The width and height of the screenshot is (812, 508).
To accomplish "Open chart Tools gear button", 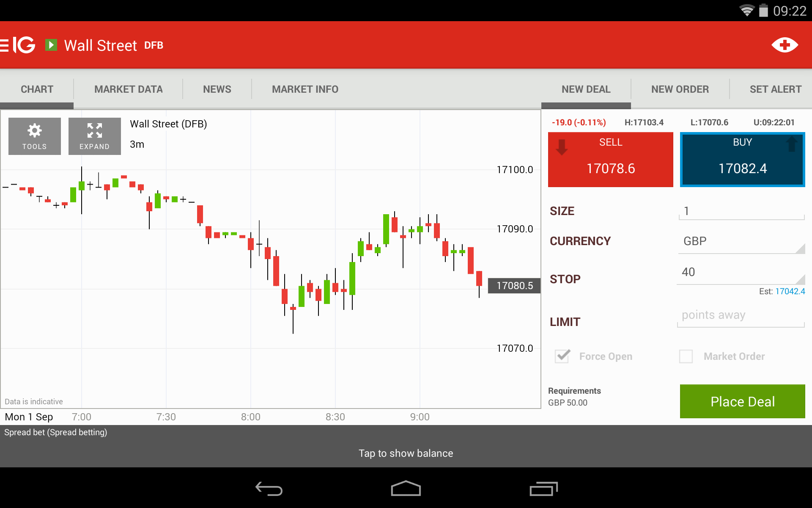I will click(35, 136).
